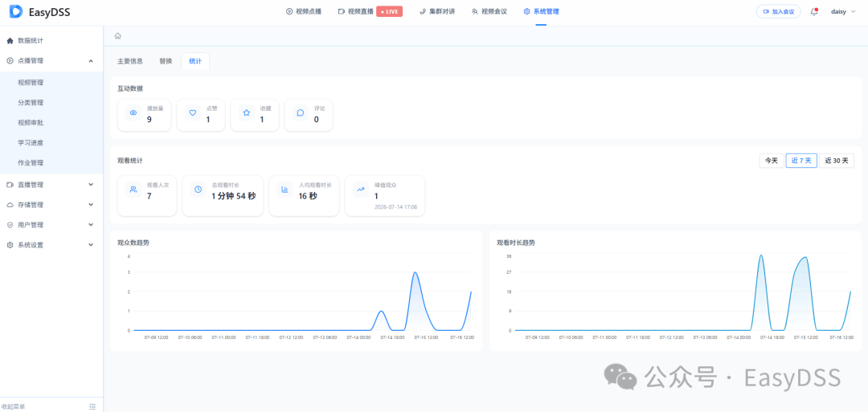Select the 统计 tab
The width and height of the screenshot is (868, 412).
click(195, 61)
